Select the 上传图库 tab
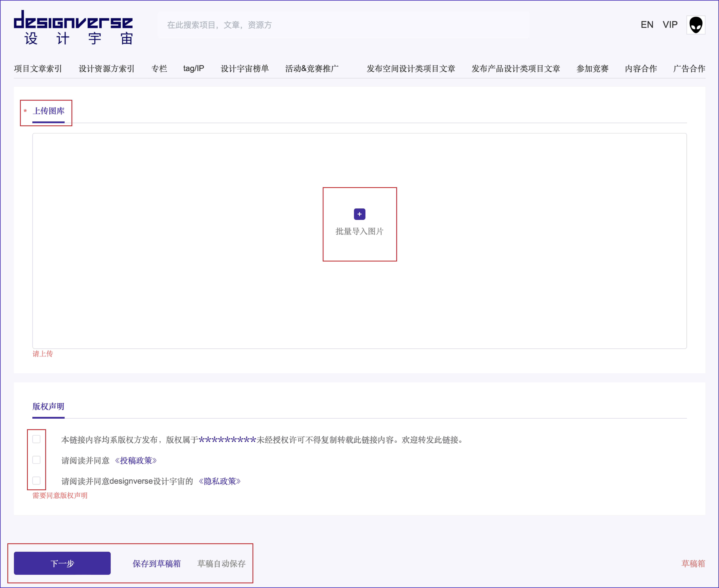The height and width of the screenshot is (588, 719). [x=48, y=111]
